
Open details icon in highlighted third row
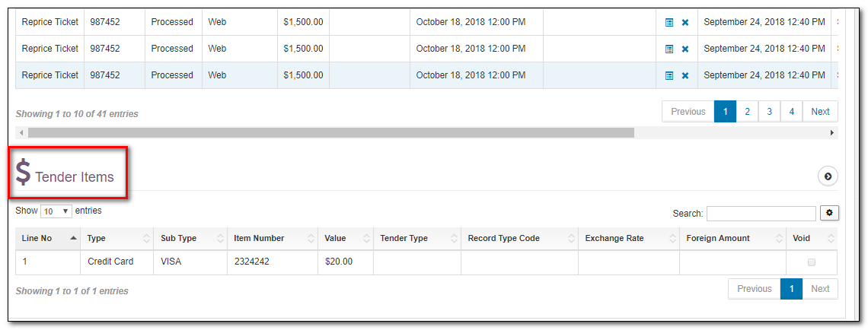669,76
